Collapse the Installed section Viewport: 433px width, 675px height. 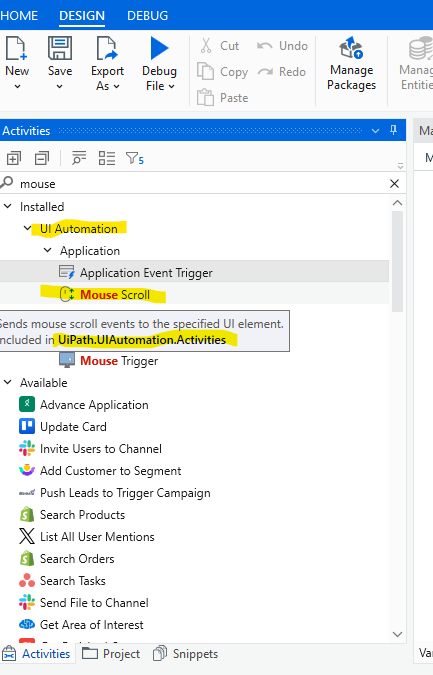(8, 207)
